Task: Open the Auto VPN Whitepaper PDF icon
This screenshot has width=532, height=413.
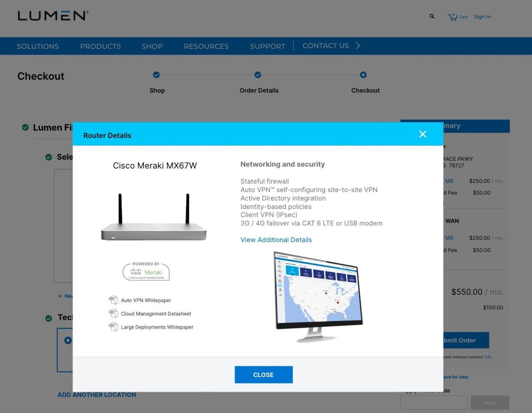Action: [113, 300]
